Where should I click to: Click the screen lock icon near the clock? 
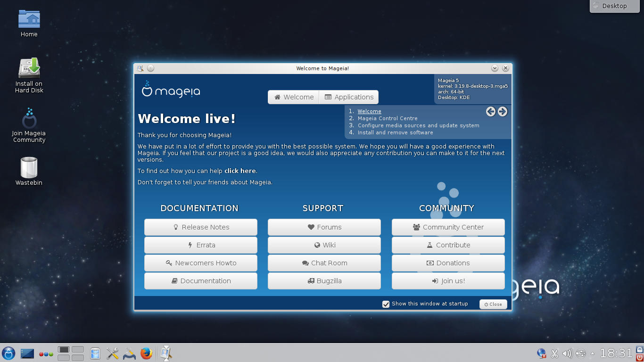[x=640, y=349]
